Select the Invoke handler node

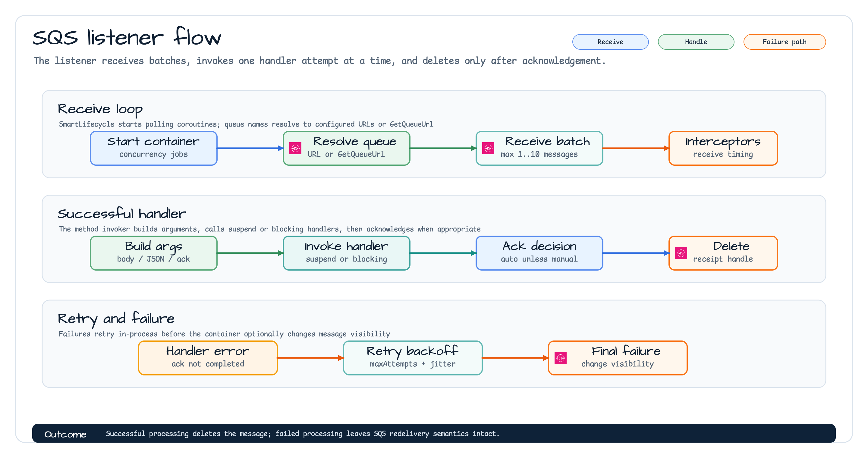[x=346, y=253]
